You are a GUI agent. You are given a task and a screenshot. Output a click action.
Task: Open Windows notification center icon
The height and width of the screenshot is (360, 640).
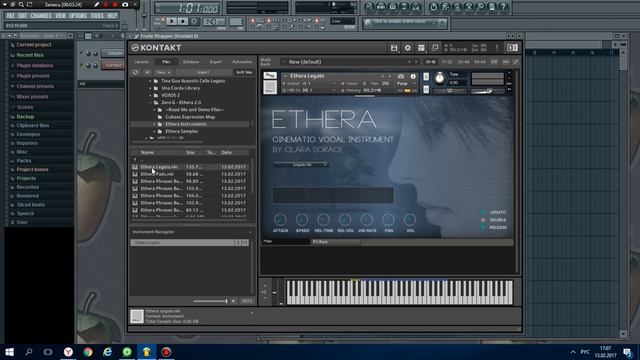tap(627, 352)
